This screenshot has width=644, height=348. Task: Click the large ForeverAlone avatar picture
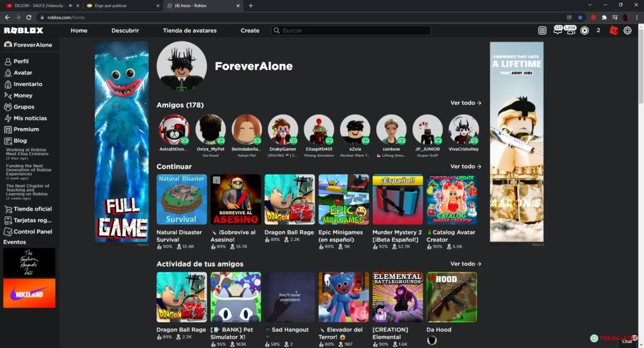182,66
